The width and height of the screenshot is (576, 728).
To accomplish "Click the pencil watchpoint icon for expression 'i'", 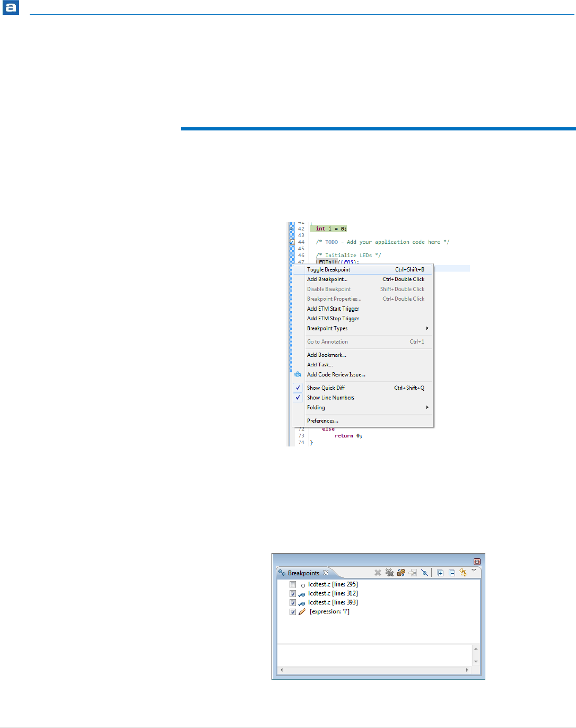I will [x=302, y=612].
